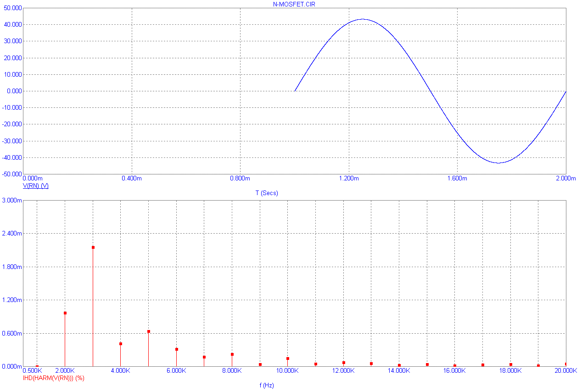The image size is (582, 392).
Task: Click the -30.000 voltage axis label
Action: [11, 141]
